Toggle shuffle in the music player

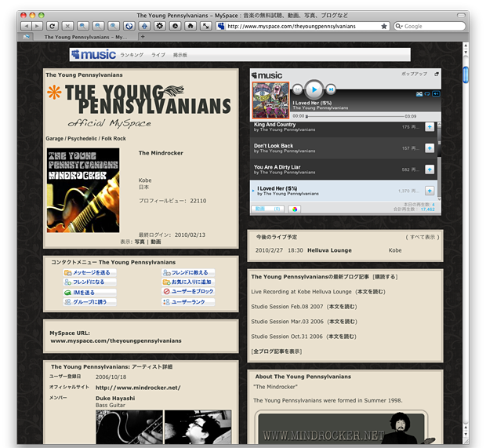(419, 94)
